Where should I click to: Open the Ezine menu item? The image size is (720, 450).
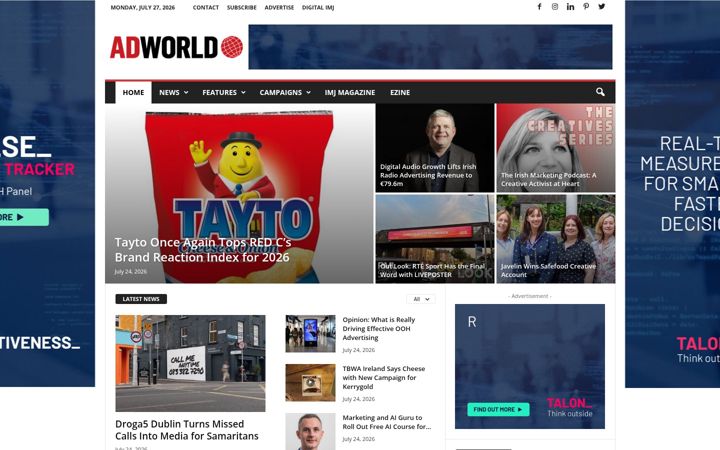[x=400, y=92]
